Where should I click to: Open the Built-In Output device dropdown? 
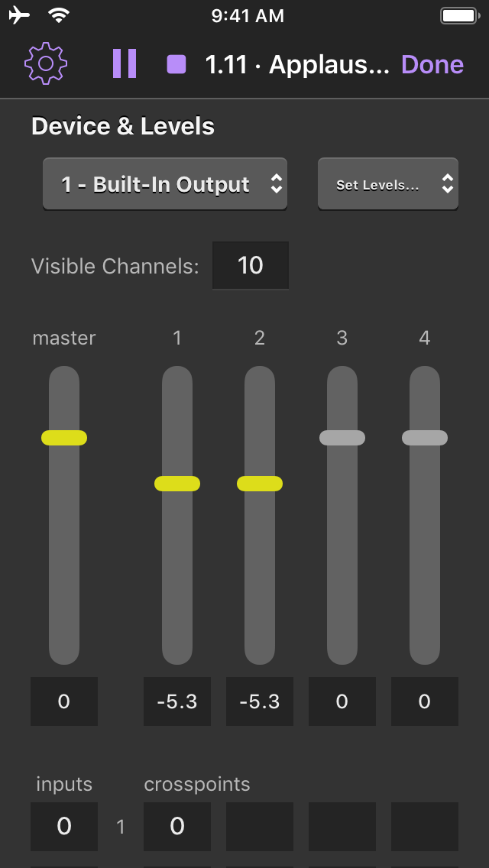point(165,184)
